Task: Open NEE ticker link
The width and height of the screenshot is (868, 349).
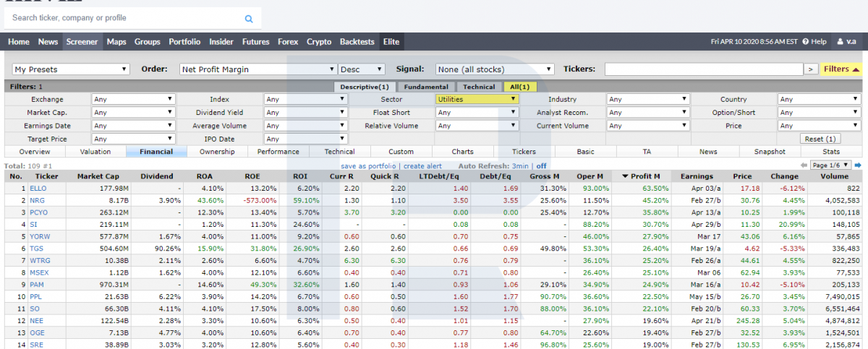Action: click(x=37, y=321)
